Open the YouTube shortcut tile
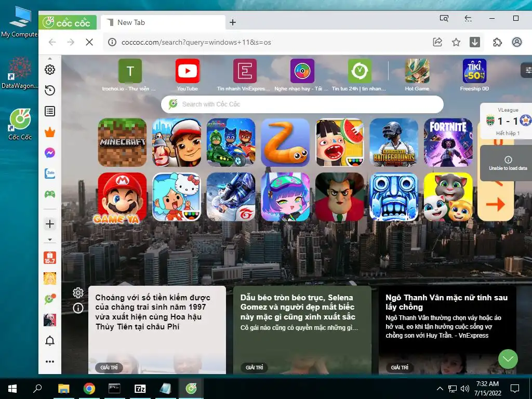The image size is (532, 399). click(187, 75)
